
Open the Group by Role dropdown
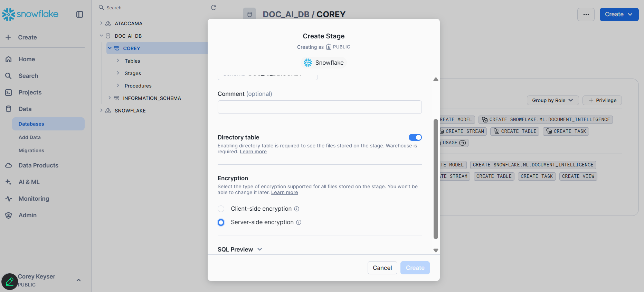click(x=552, y=100)
